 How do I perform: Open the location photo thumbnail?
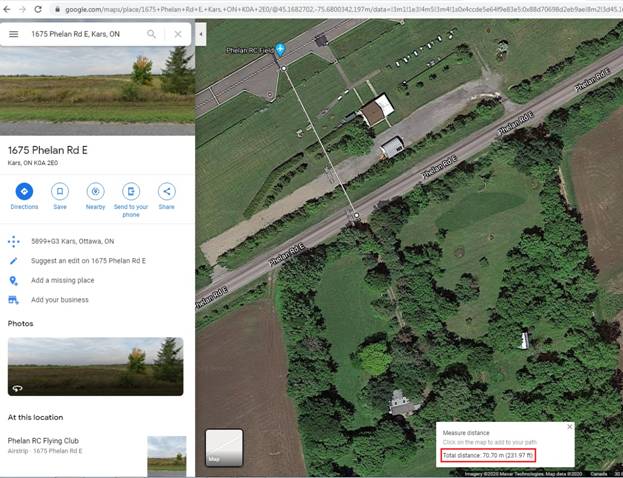pyautogui.click(x=95, y=366)
